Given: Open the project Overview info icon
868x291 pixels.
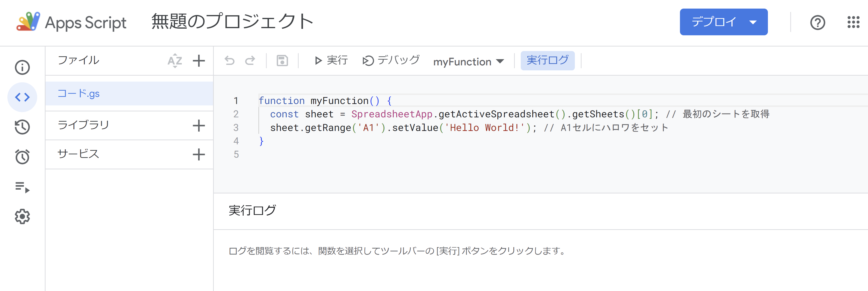Looking at the screenshot, I should pyautogui.click(x=22, y=67).
